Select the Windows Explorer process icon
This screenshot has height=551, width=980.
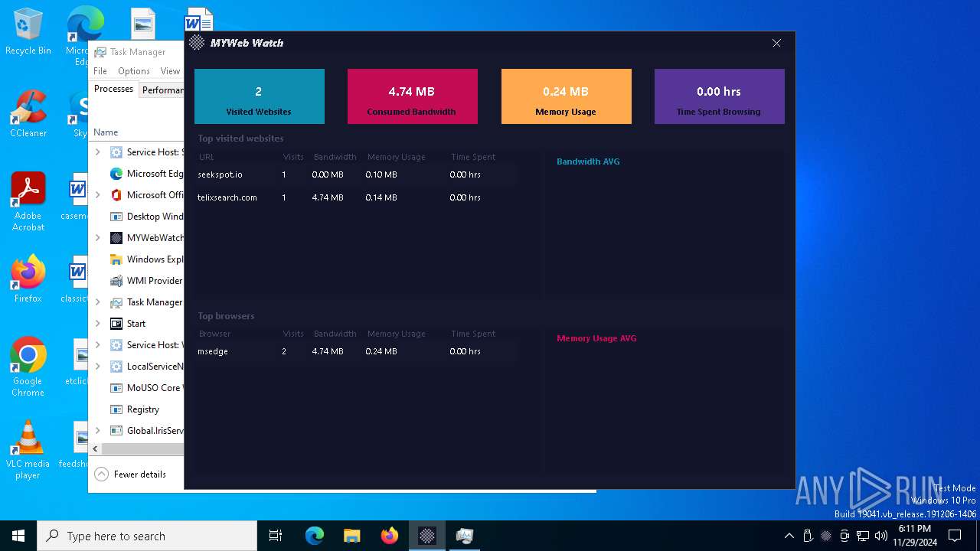coord(116,259)
